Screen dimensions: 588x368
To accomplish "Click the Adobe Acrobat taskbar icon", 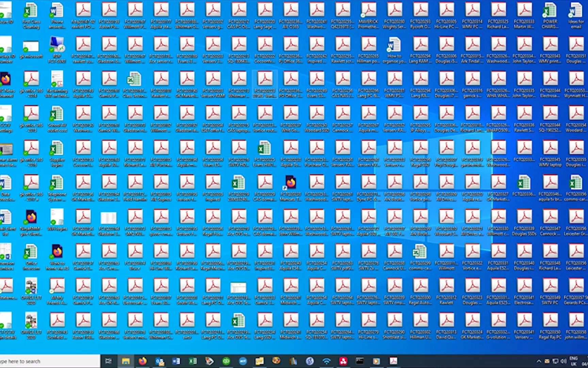I will click(393, 361).
